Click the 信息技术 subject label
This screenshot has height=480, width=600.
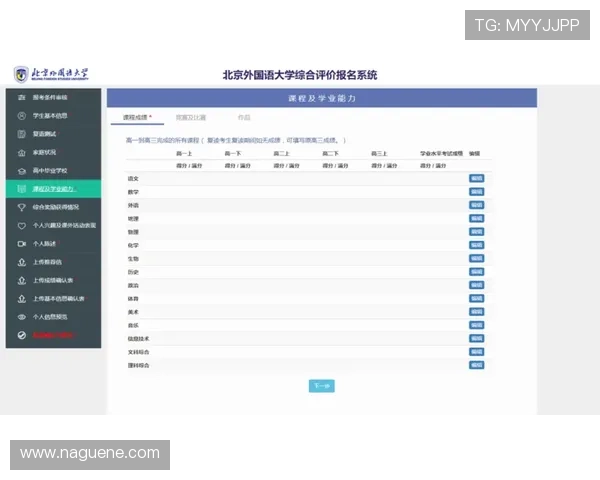click(x=139, y=339)
